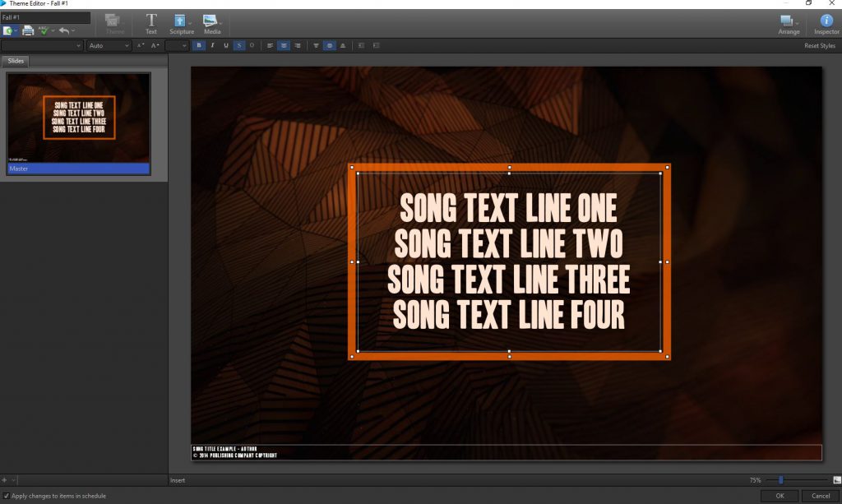This screenshot has height=504, width=842.
Task: Select the Text tool in the toolbar
Action: (x=150, y=20)
